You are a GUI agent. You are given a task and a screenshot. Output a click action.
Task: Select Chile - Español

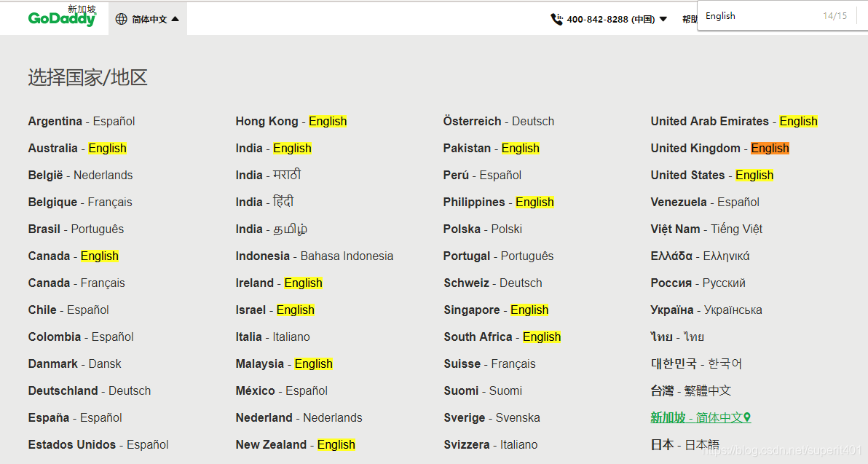pos(68,310)
